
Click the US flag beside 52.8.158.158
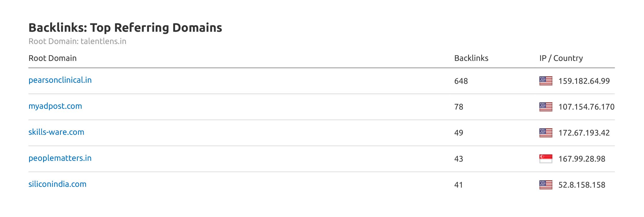pyautogui.click(x=546, y=185)
